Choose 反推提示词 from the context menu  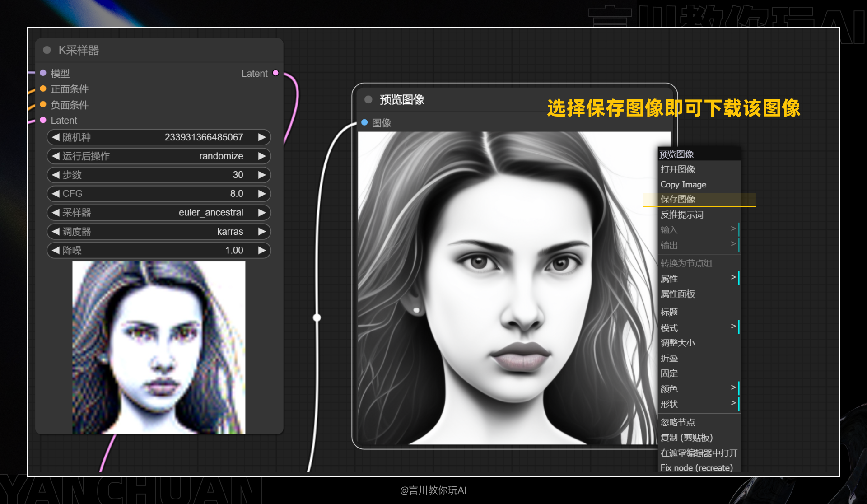[x=699, y=215]
